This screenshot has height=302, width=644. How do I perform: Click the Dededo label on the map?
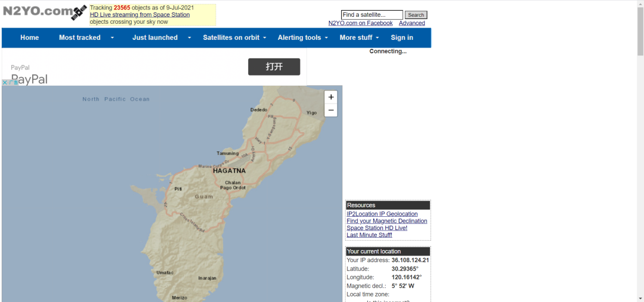coord(259,110)
